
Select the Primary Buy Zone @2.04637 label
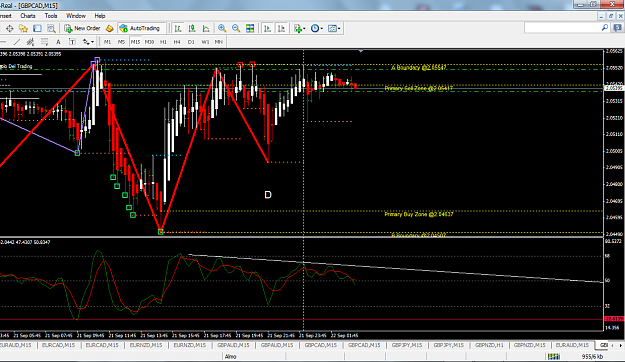(x=419, y=214)
